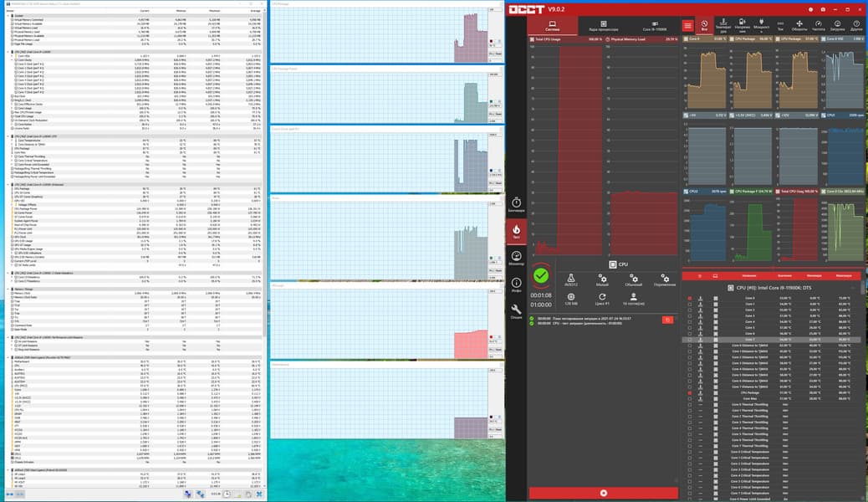
Task: Click the green checkmark test status indicator
Action: [x=541, y=275]
